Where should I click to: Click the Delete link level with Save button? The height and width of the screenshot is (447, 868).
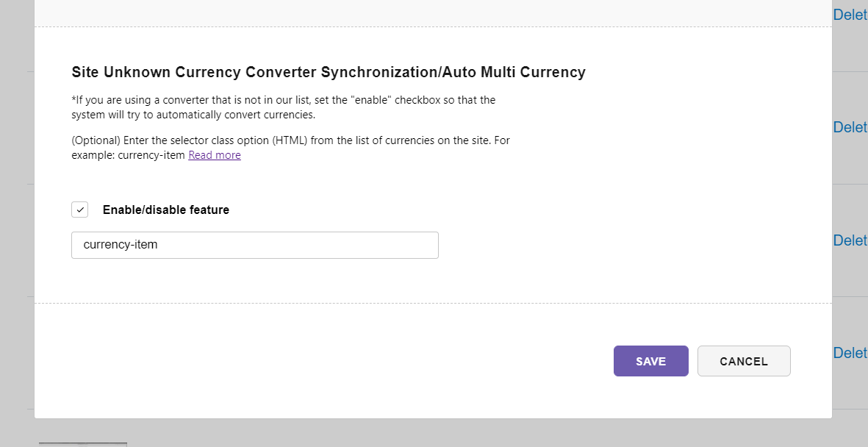(850, 353)
